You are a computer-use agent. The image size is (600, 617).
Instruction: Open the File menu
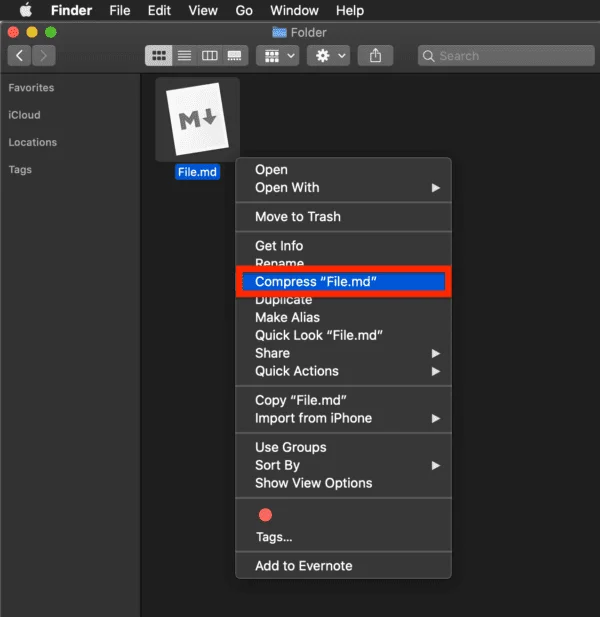(x=120, y=10)
